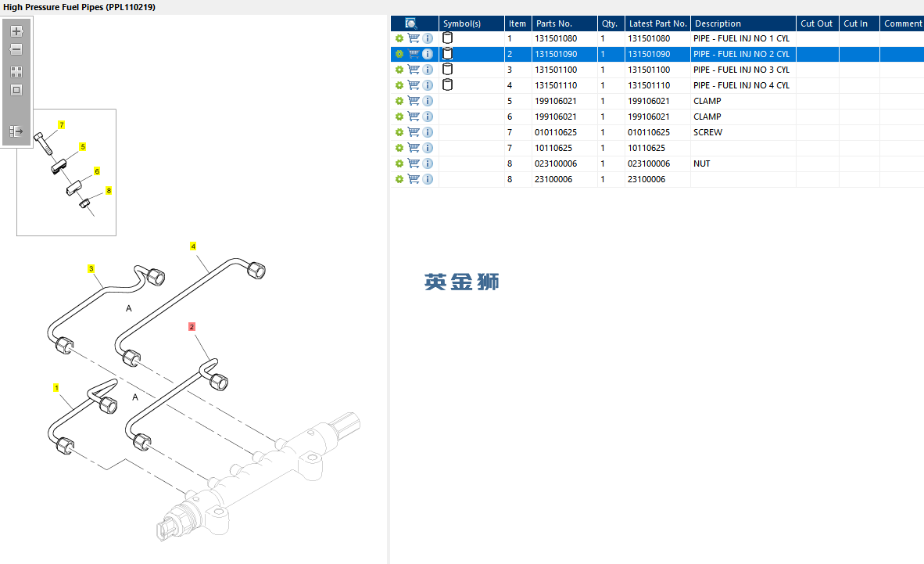Image resolution: width=924 pixels, height=564 pixels.
Task: Open info icon for part 131501110
Action: pyautogui.click(x=428, y=85)
